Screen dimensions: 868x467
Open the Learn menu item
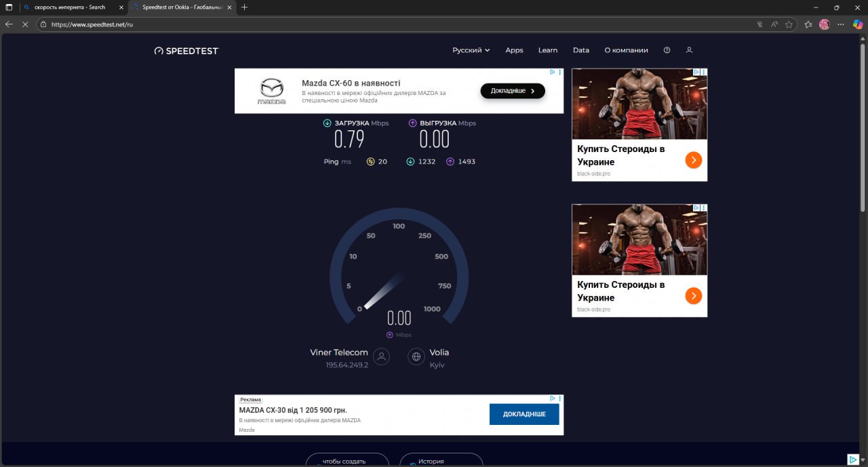pos(548,50)
